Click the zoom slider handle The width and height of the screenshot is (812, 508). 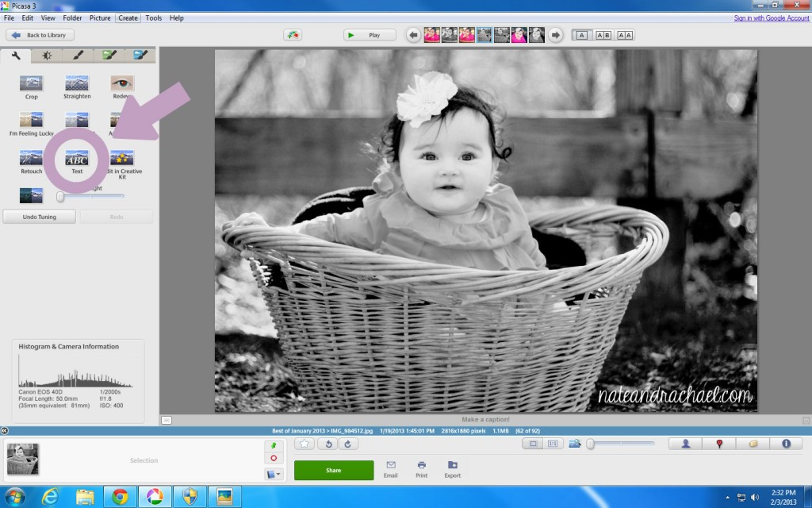pyautogui.click(x=590, y=444)
